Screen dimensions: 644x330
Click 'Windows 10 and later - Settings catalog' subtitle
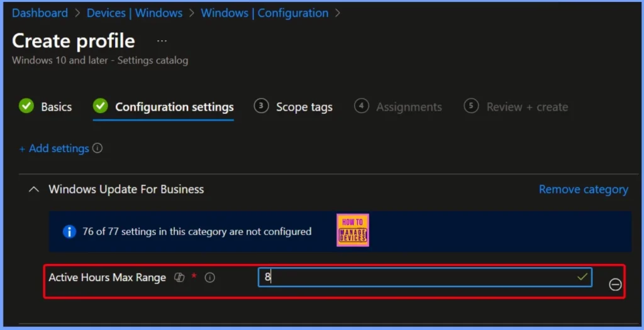(100, 60)
